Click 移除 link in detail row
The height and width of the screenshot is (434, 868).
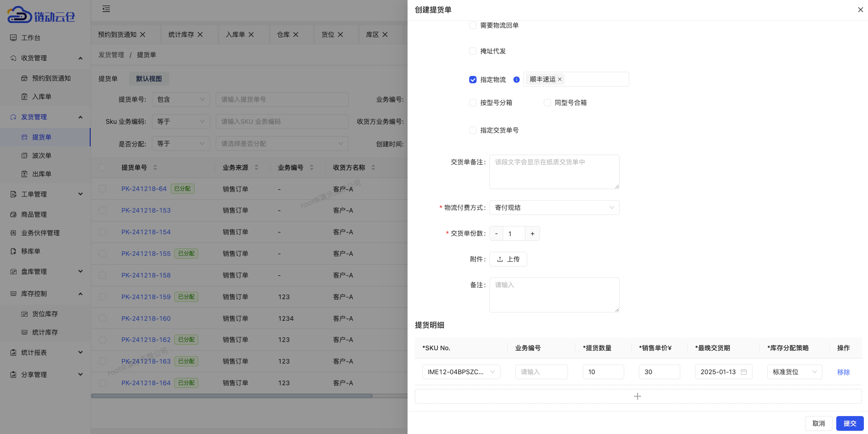(843, 372)
